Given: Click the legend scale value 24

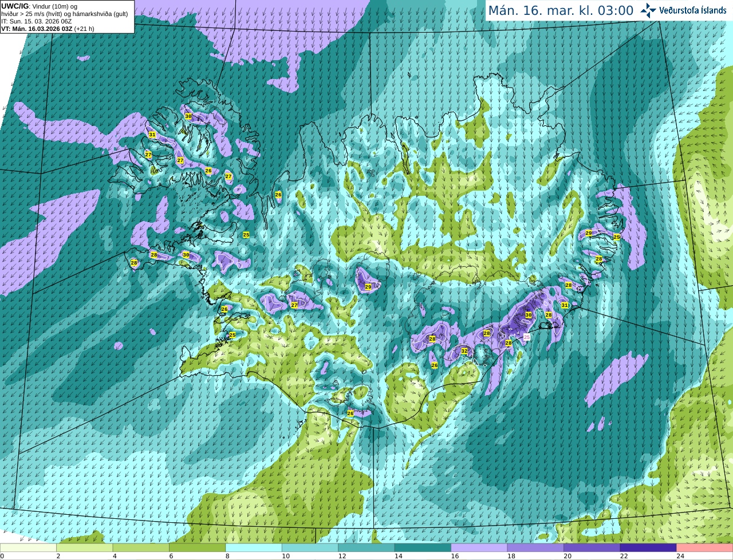Looking at the screenshot, I should pos(680,556).
